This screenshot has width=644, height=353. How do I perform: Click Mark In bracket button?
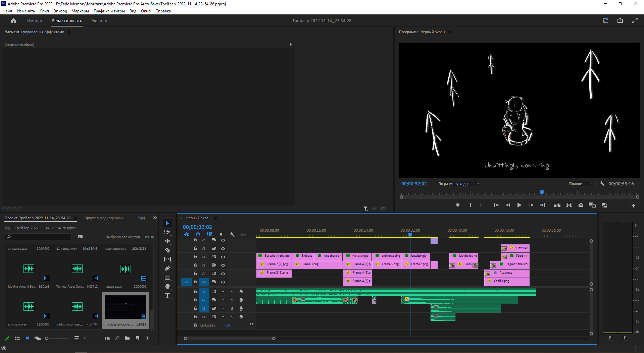[x=470, y=205]
